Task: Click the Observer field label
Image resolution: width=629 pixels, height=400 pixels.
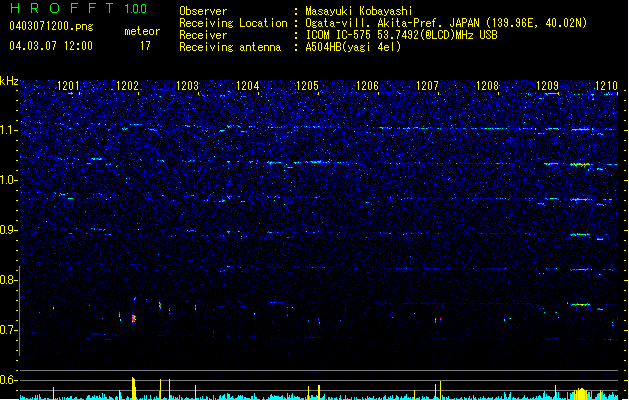Action: pyautogui.click(x=203, y=11)
